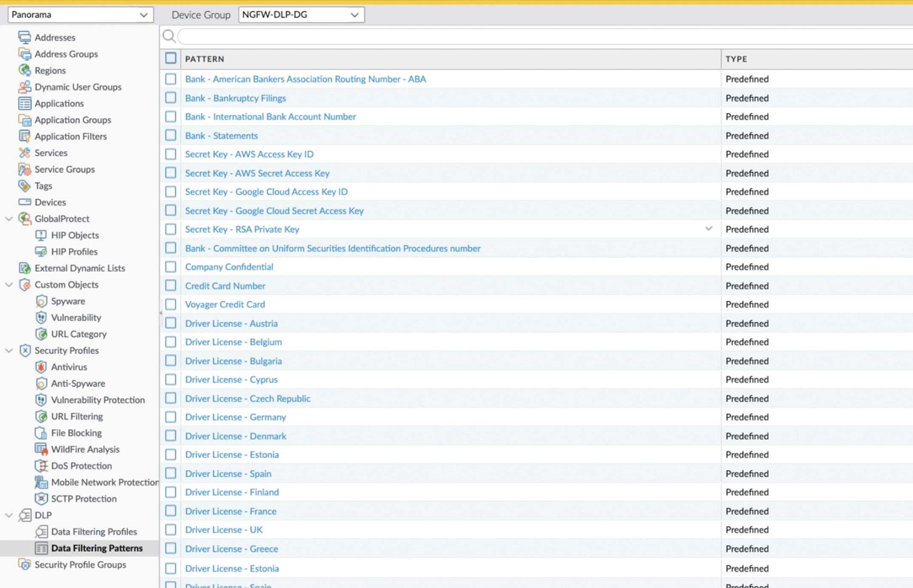Open the chevron on Secret Key - RSA Private Key
The image size is (913, 588).
click(x=709, y=229)
